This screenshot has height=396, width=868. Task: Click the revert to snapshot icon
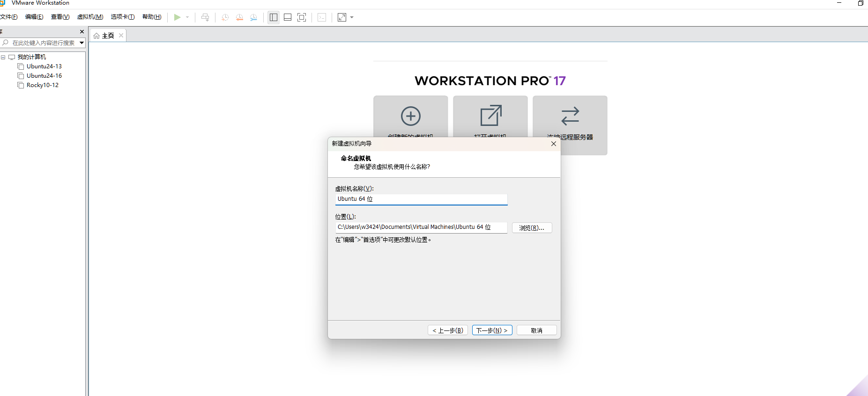239,17
